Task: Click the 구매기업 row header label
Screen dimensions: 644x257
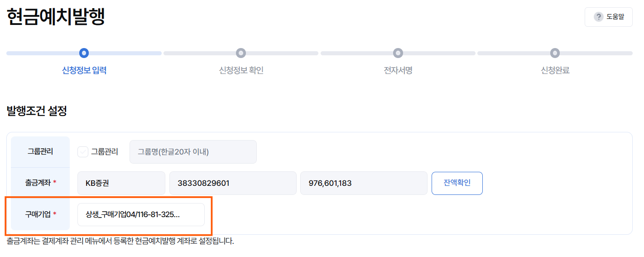Action: point(40,214)
